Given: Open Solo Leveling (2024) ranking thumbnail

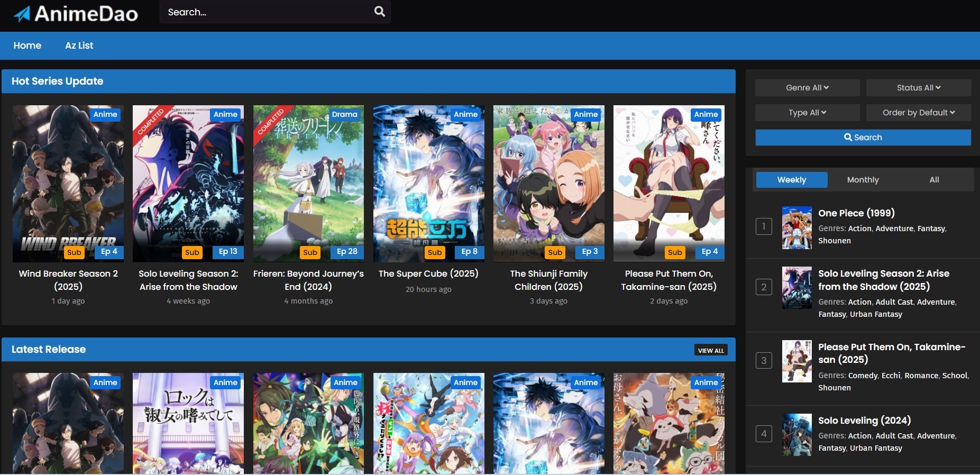Looking at the screenshot, I should pyautogui.click(x=796, y=435).
